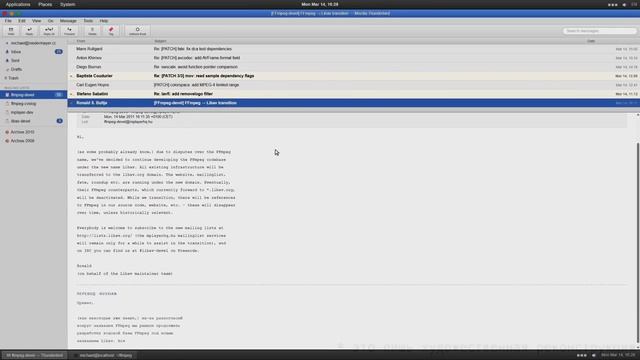Select the FFmpeg Libav transition message row
Image resolution: width=640 pixels, height=360 pixels.
click(x=353, y=103)
